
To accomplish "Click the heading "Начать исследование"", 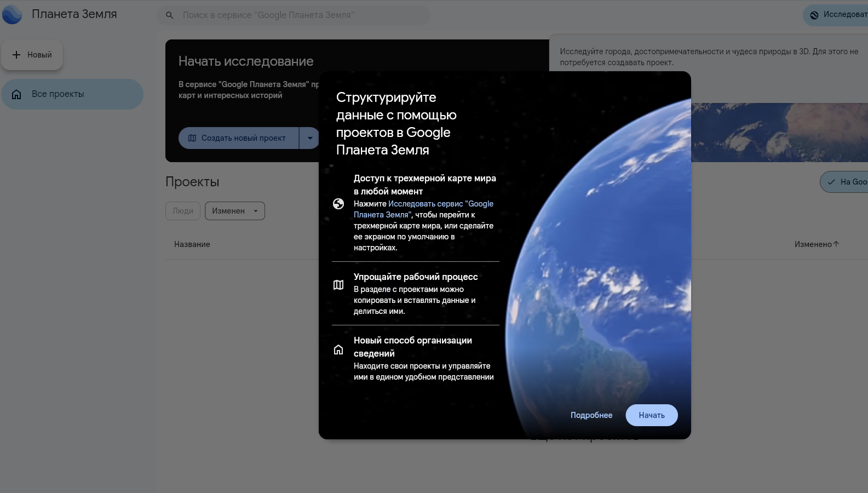I will [x=246, y=61].
